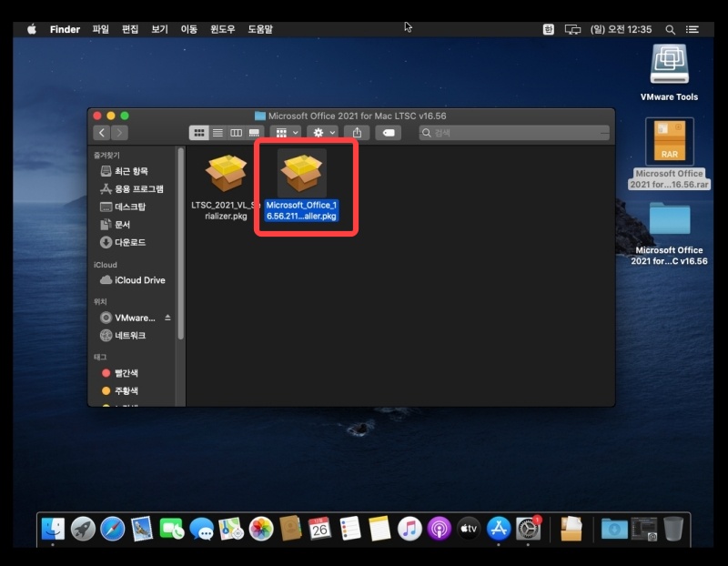Open the 이동 menu
This screenshot has width=728, height=566.
[x=189, y=29]
